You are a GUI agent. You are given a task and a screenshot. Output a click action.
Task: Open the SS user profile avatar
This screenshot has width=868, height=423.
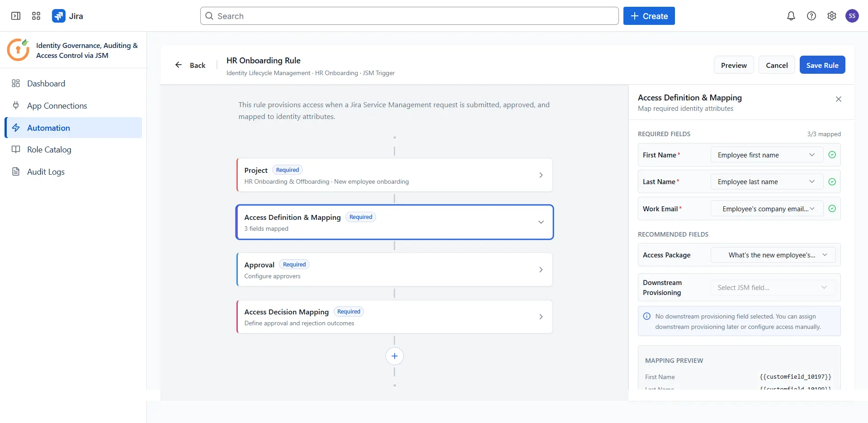(x=852, y=16)
